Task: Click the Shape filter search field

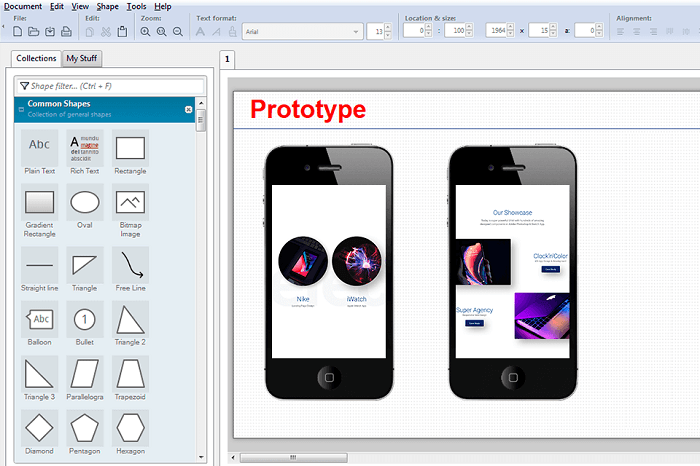Action: pyautogui.click(x=110, y=86)
